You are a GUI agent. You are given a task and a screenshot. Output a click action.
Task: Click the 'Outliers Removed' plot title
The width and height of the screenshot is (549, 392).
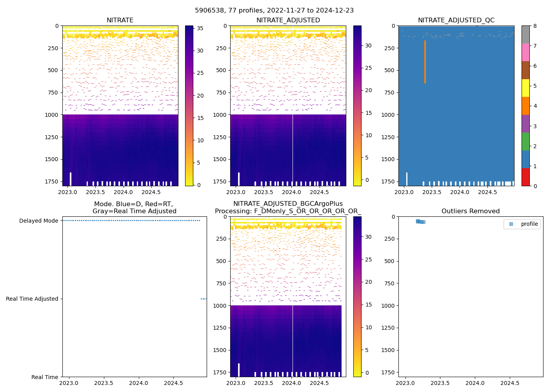click(x=470, y=211)
